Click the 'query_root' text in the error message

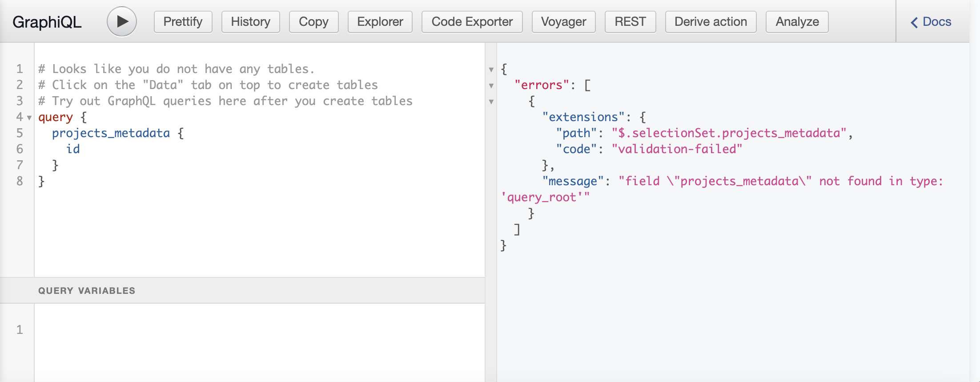[542, 197]
